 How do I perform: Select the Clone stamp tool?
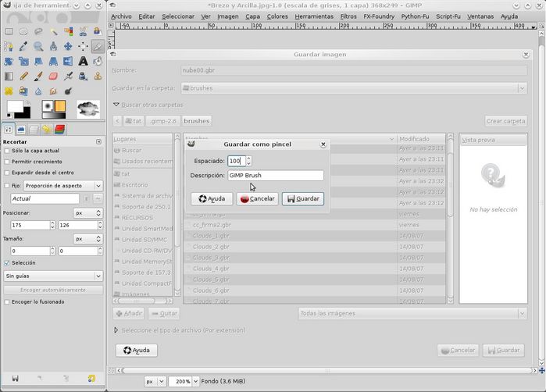98,77
